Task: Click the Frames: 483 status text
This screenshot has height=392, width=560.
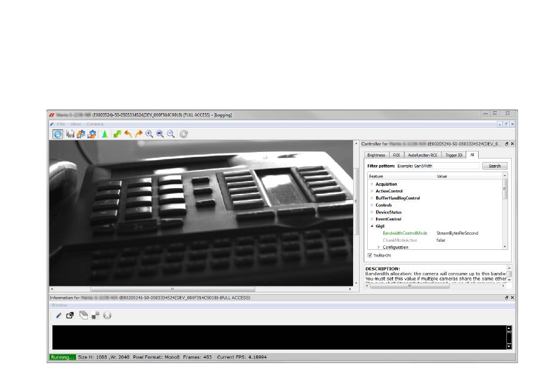Action: (x=197, y=357)
